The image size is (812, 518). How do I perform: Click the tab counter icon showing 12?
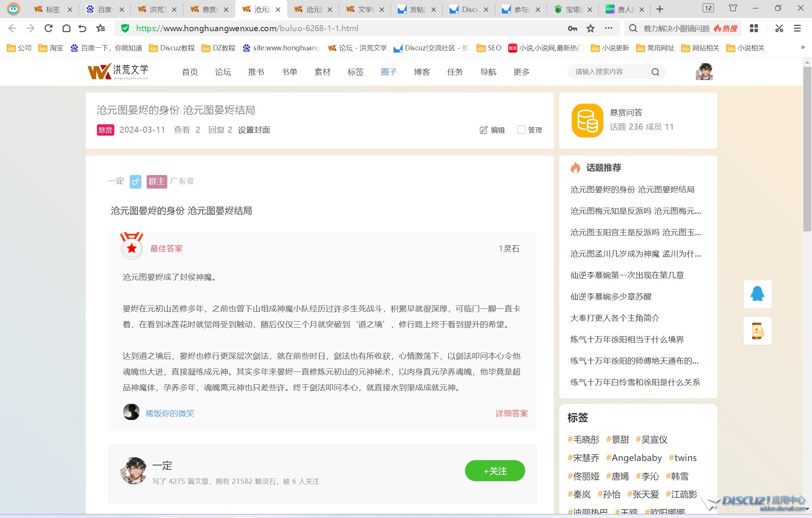click(708, 8)
